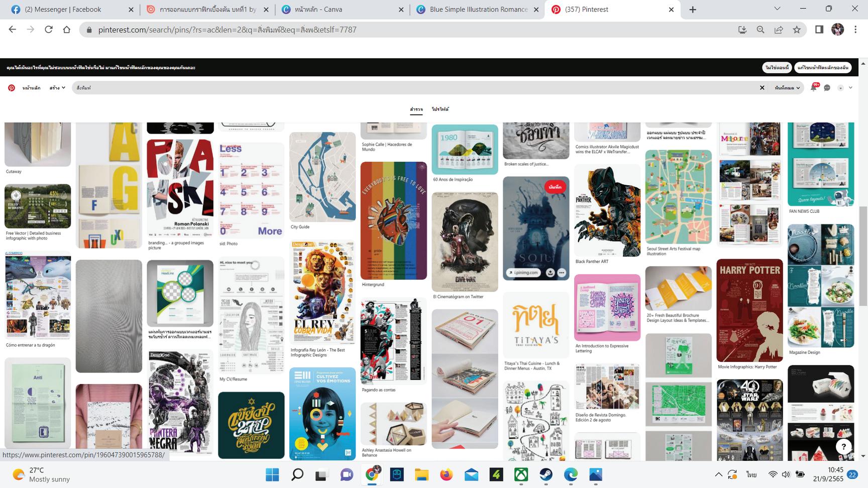Switch to Blue Simple Illustration Romance tab
The width and height of the screenshot is (868, 488).
pos(478,10)
